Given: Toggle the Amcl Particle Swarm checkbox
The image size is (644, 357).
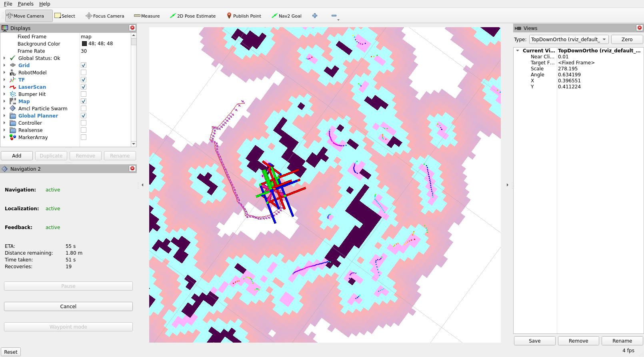Looking at the screenshot, I should (84, 108).
